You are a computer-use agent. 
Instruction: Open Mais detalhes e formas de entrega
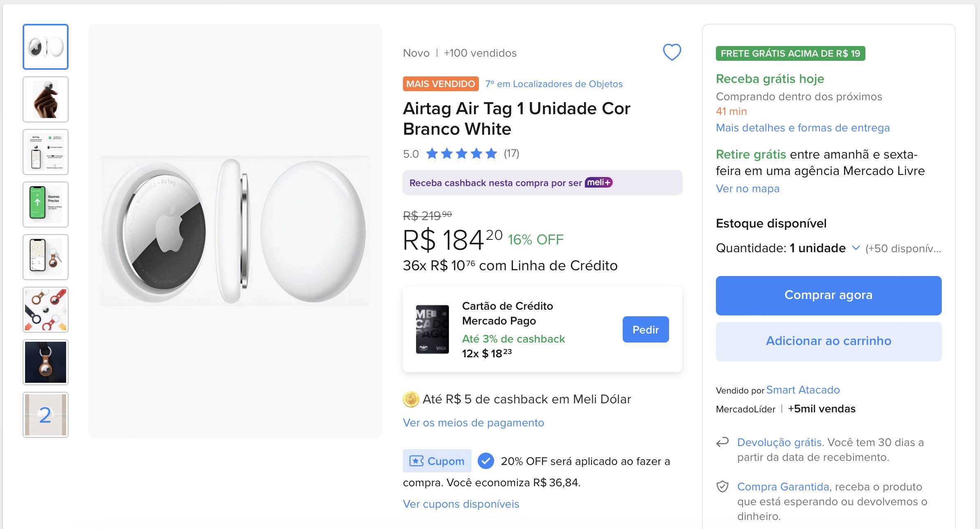coord(803,128)
